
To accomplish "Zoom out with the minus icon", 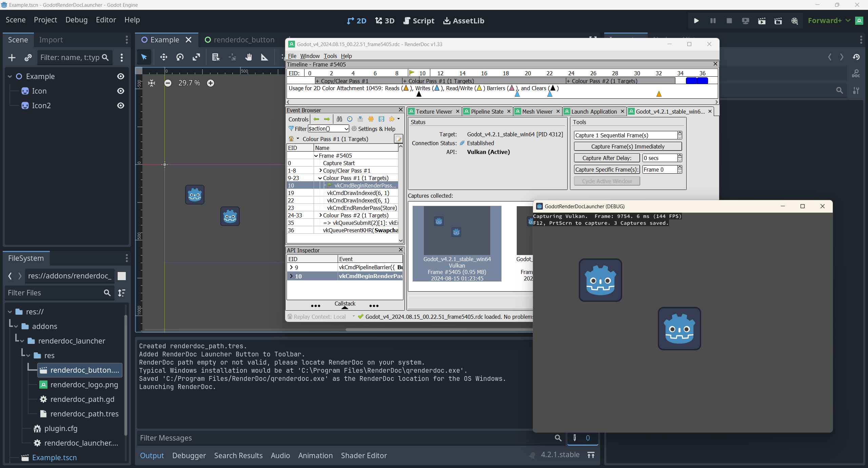I will (168, 83).
